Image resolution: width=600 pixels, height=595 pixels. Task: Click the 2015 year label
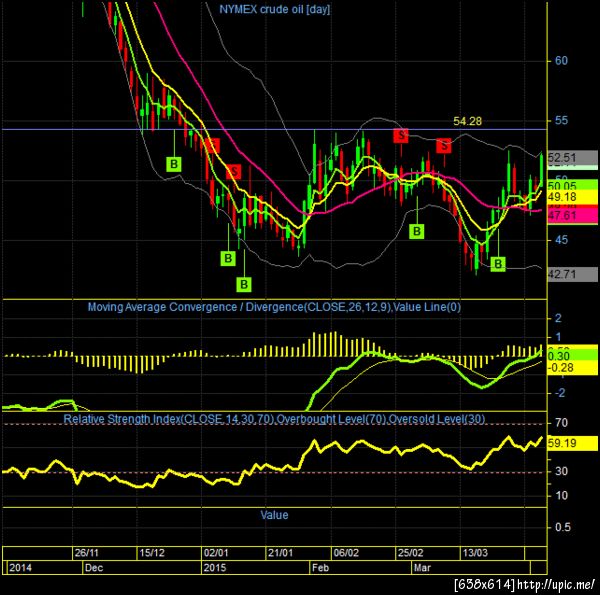point(215,567)
